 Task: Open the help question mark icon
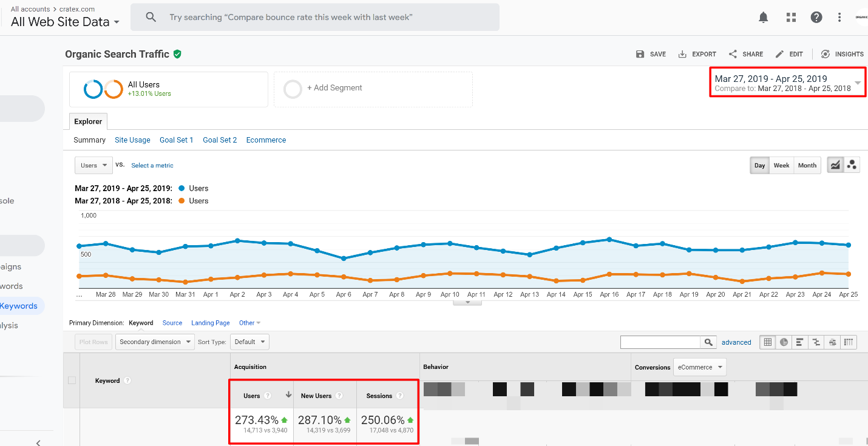click(x=816, y=18)
